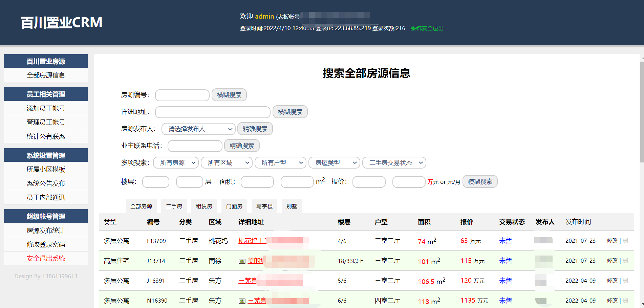Select the 租赁房 tab
This screenshot has height=308, width=644.
[204, 206]
